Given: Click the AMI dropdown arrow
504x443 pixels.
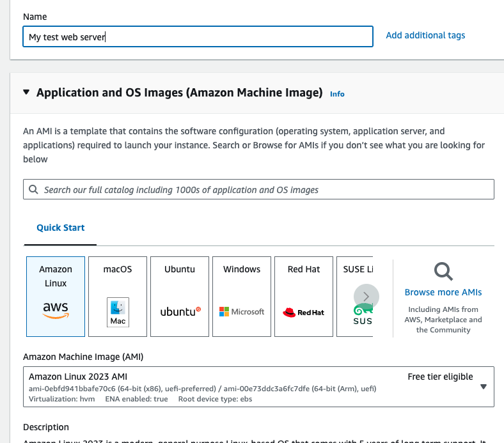Looking at the screenshot, I should click(x=483, y=387).
